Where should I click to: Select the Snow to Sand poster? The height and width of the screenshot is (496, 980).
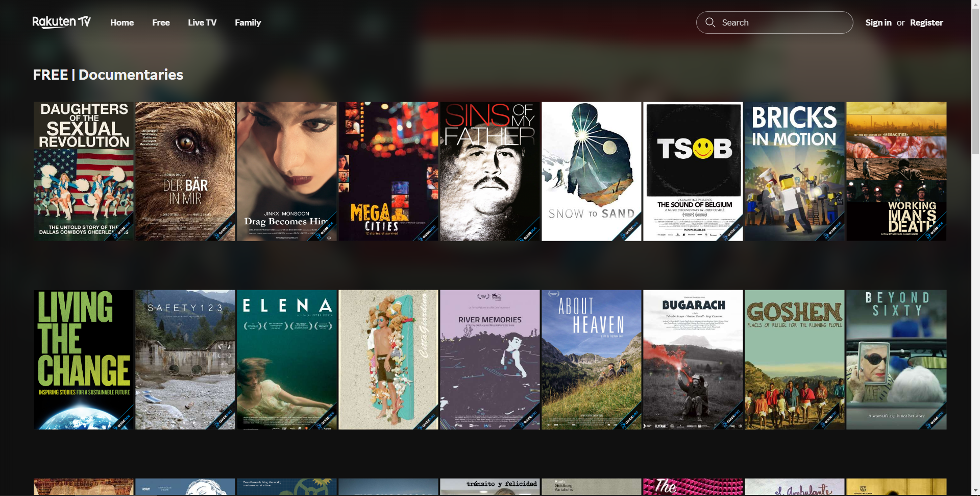(x=592, y=171)
